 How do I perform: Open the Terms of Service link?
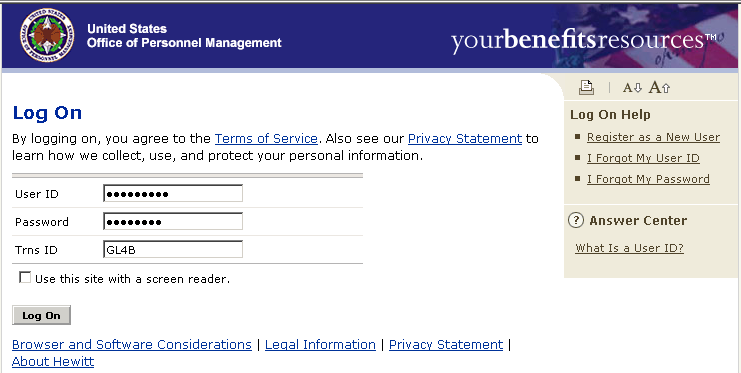point(266,139)
